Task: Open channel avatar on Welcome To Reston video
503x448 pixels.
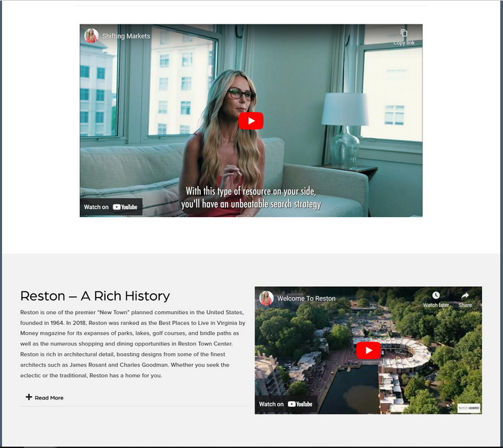Action: click(266, 298)
